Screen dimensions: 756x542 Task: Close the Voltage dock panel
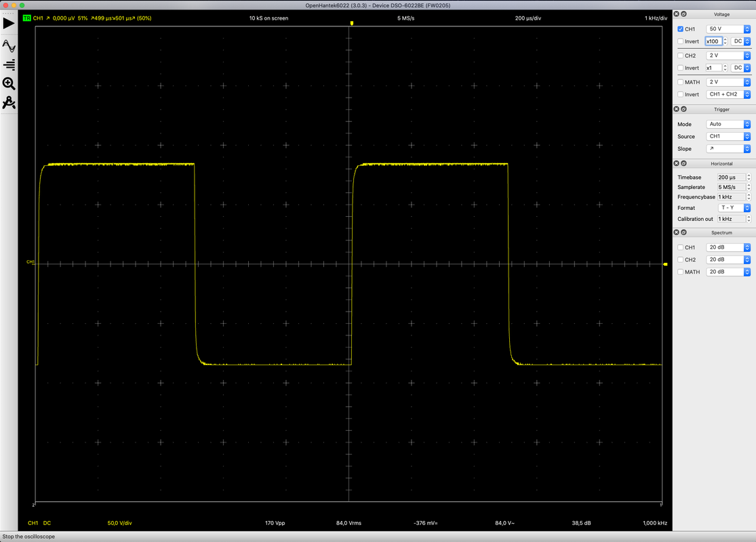(x=677, y=14)
